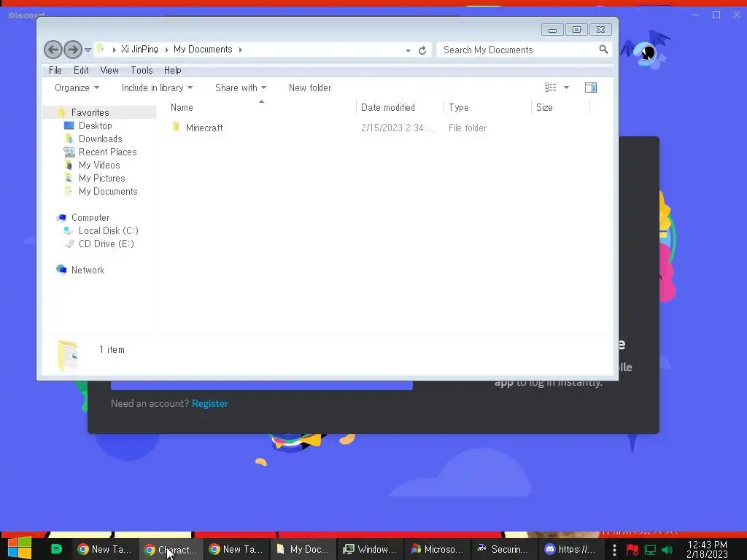Expand Include in library dropdown
The image size is (747, 560).
click(x=157, y=87)
